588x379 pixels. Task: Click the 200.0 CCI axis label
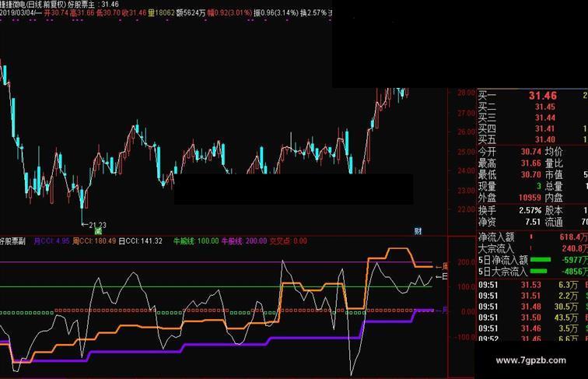(467, 262)
